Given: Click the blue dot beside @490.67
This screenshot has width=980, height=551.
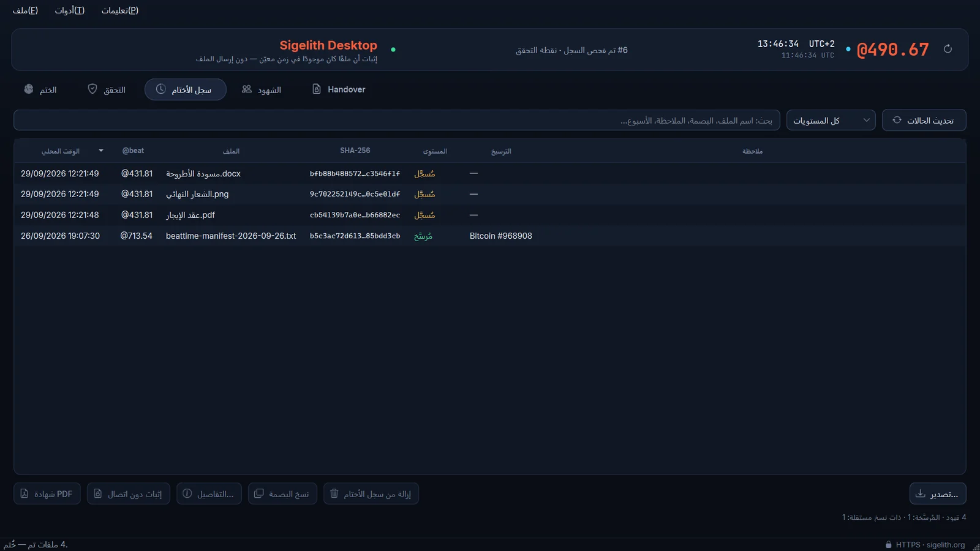Looking at the screenshot, I should click(x=848, y=49).
